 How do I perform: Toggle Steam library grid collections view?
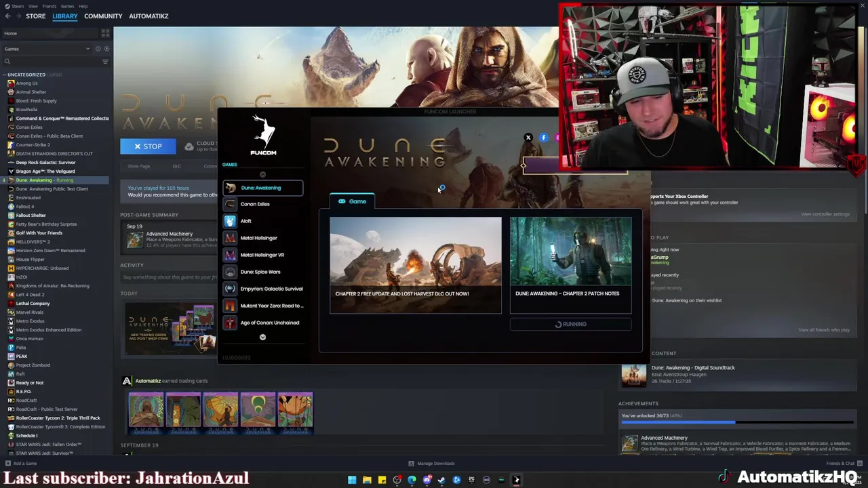coord(105,33)
